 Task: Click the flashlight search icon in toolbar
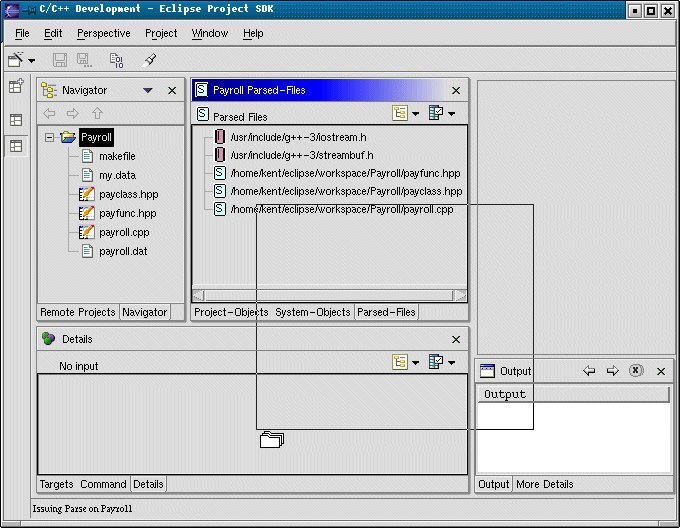tap(150, 60)
